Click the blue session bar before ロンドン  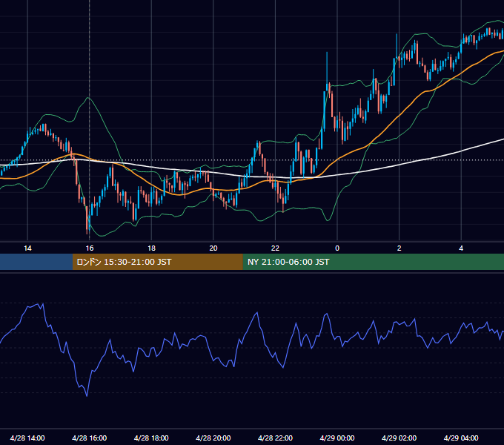click(36, 262)
